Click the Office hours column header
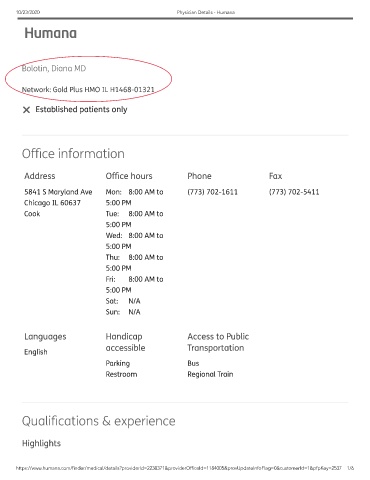Screen dimensions: 370x480 (x=129, y=176)
